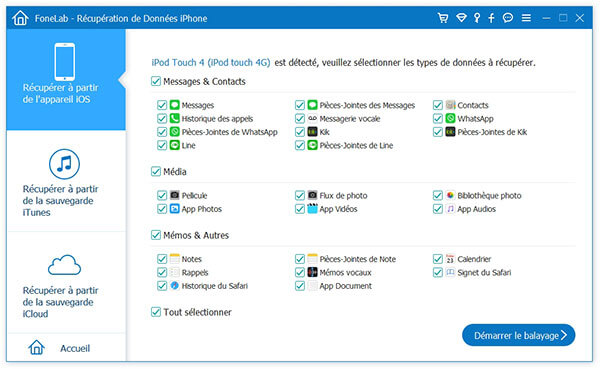600x369 pixels.
Task: Click the Signet du Safari bookmark icon
Action: pos(450,272)
